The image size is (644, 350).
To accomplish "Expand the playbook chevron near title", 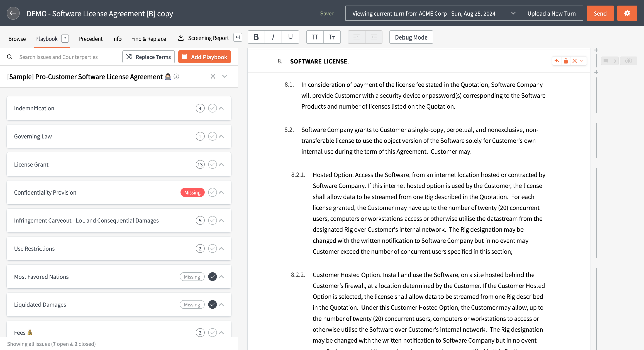I will point(225,76).
